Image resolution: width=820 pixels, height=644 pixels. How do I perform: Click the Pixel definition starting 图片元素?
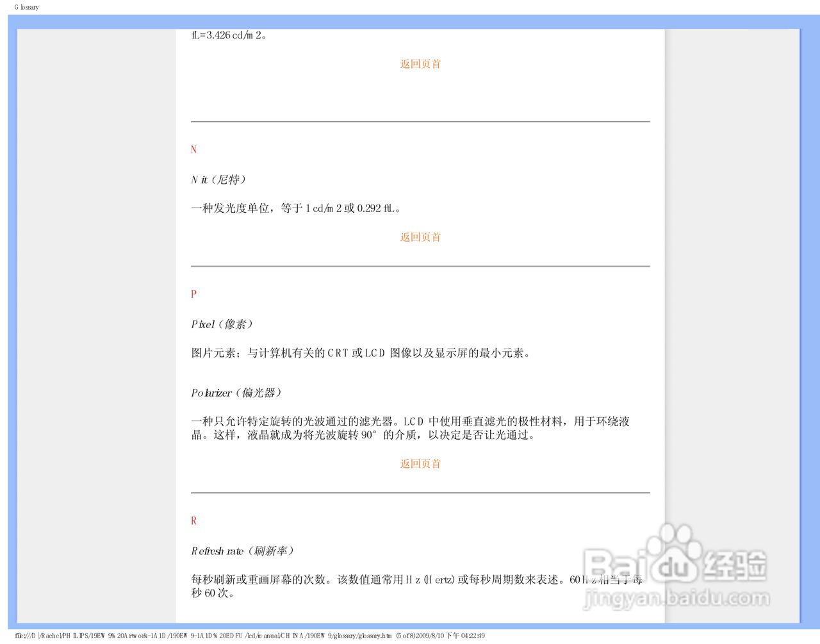point(361,353)
